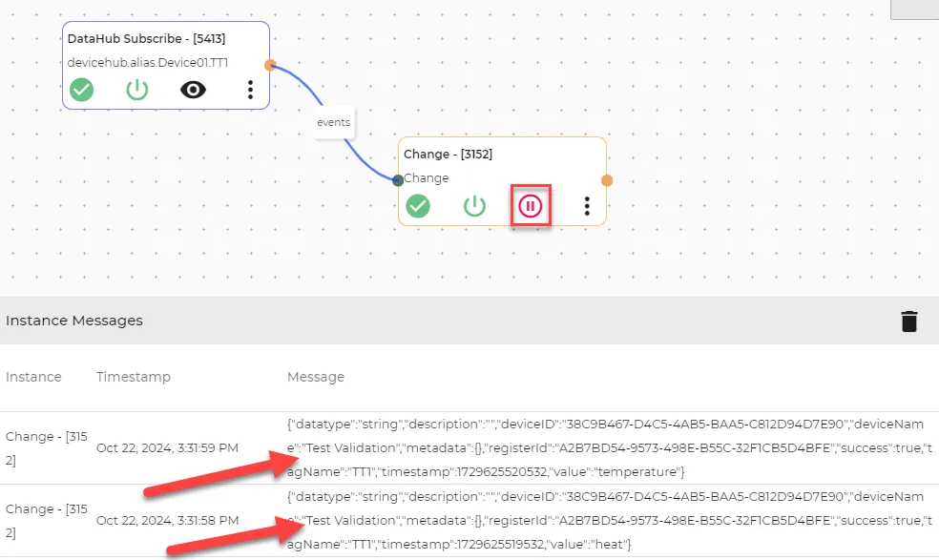The height and width of the screenshot is (560, 939).
Task: Toggle the power icon on Change node
Action: [x=474, y=206]
